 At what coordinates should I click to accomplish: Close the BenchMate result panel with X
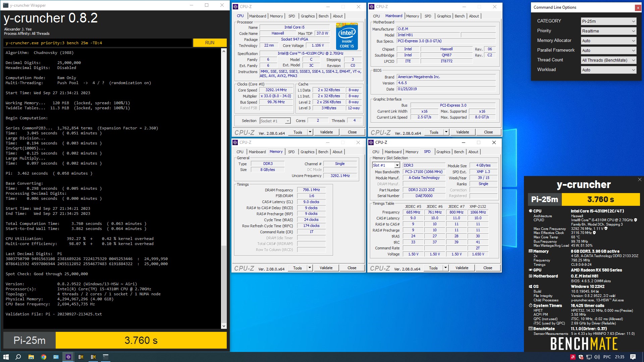click(x=640, y=180)
